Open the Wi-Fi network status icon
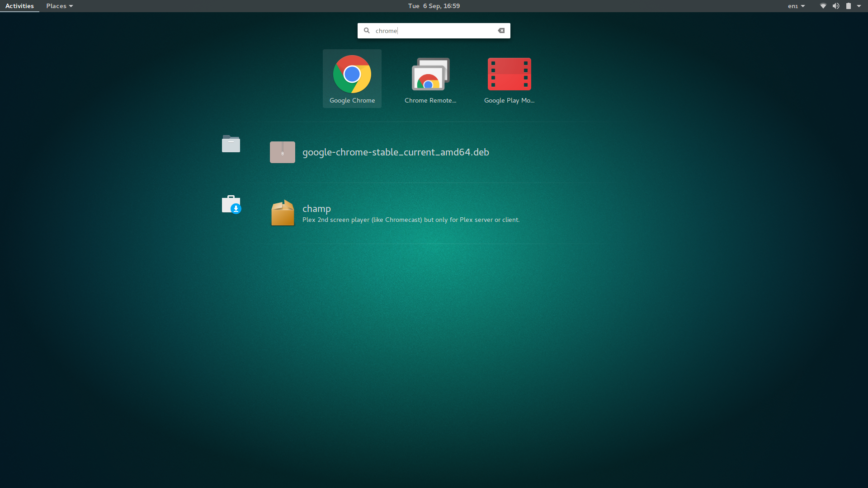The image size is (868, 488). click(x=823, y=6)
